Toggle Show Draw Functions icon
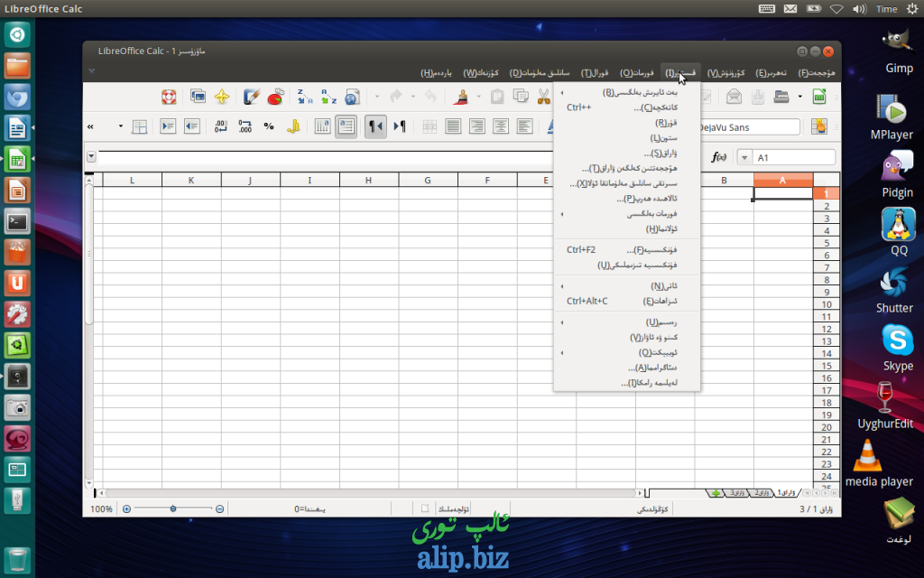Image resolution: width=924 pixels, height=578 pixels. pos(251,97)
